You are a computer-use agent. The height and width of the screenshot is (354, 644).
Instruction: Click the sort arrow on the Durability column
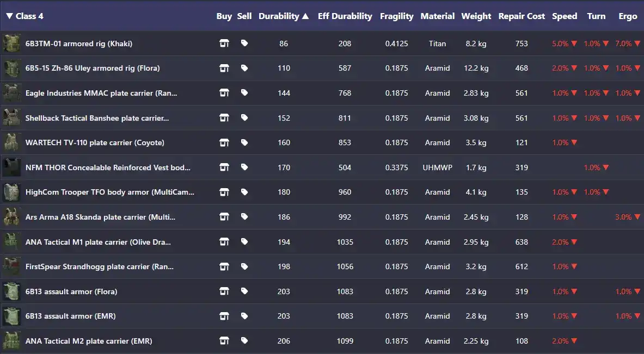click(x=307, y=16)
